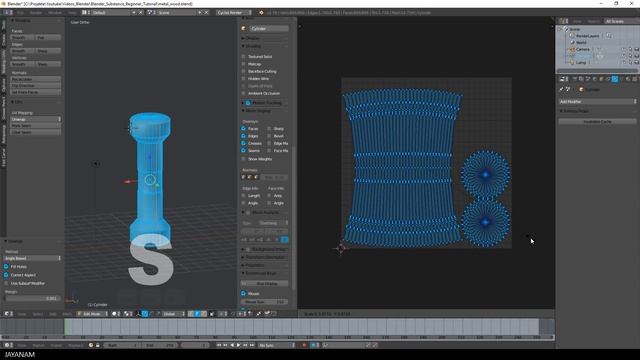Click the Mark Seam button
This screenshot has width=640, height=360.
click(x=36, y=126)
